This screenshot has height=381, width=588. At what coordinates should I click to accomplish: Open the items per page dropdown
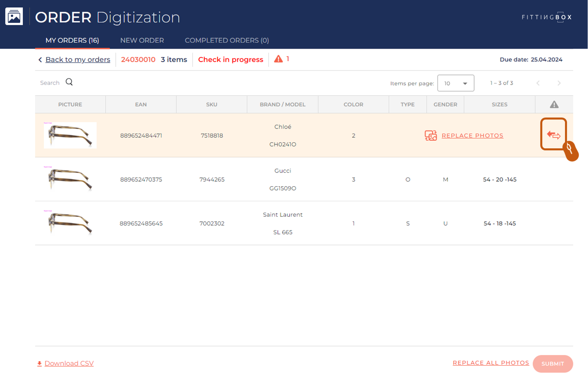point(455,83)
